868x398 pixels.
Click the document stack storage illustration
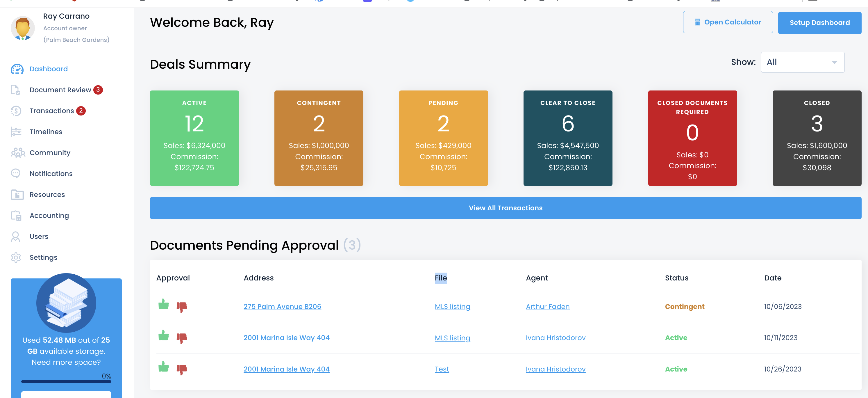click(x=66, y=303)
